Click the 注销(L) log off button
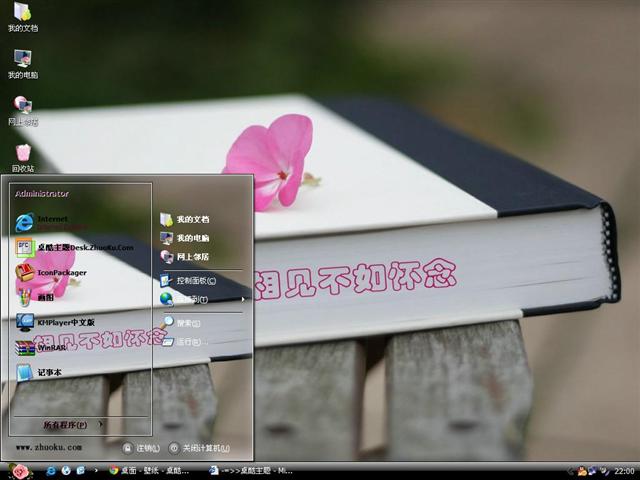 [x=141, y=448]
